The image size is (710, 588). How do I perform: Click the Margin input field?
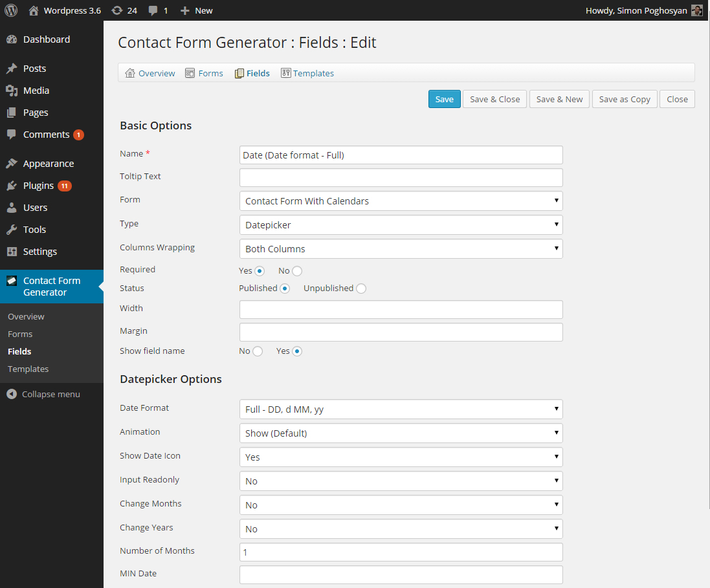pyautogui.click(x=401, y=332)
